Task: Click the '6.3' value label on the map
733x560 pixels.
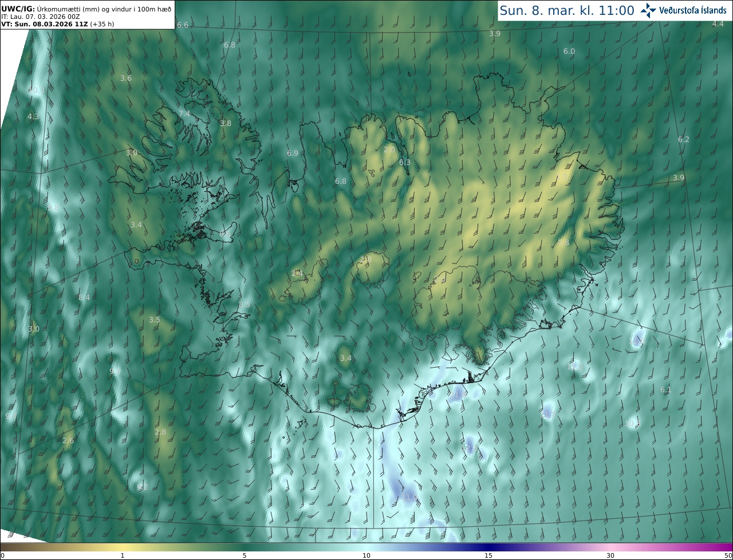Action: [405, 162]
